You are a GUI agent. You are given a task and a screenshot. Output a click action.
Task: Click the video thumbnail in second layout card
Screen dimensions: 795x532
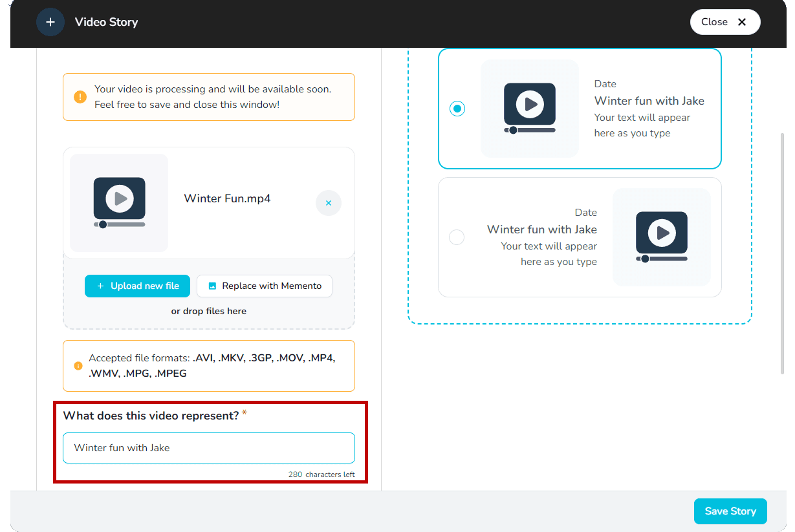662,237
